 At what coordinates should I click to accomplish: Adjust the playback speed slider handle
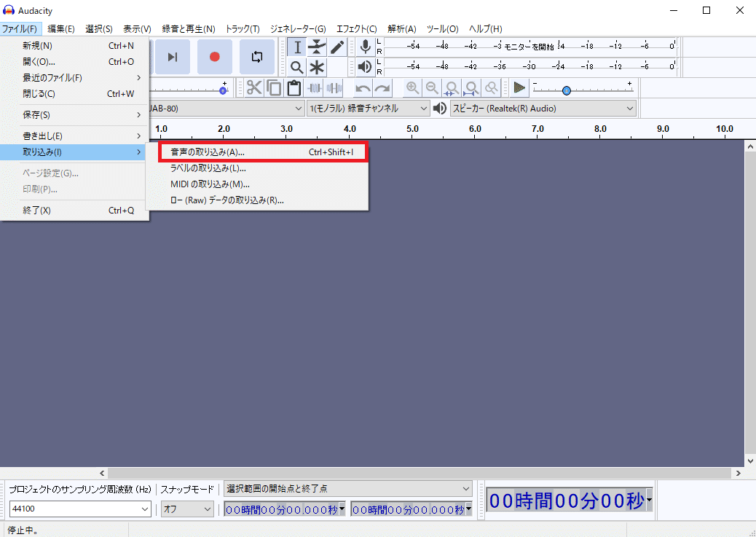point(567,90)
